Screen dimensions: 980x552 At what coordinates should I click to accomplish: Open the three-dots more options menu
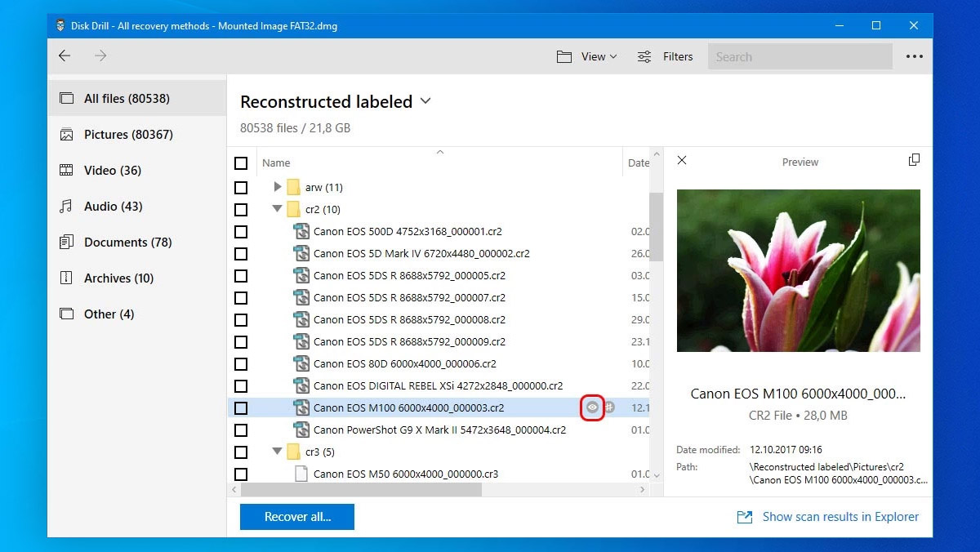(915, 56)
